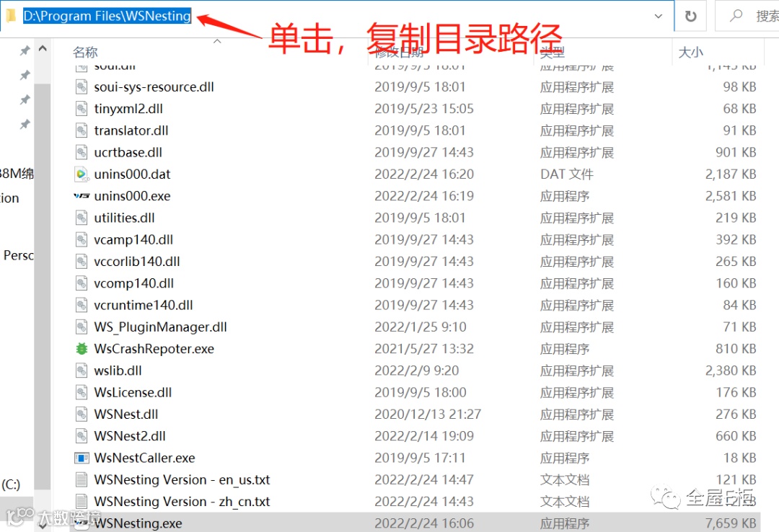Select file name WsLicense.dll
The image size is (779, 532).
pos(133,392)
